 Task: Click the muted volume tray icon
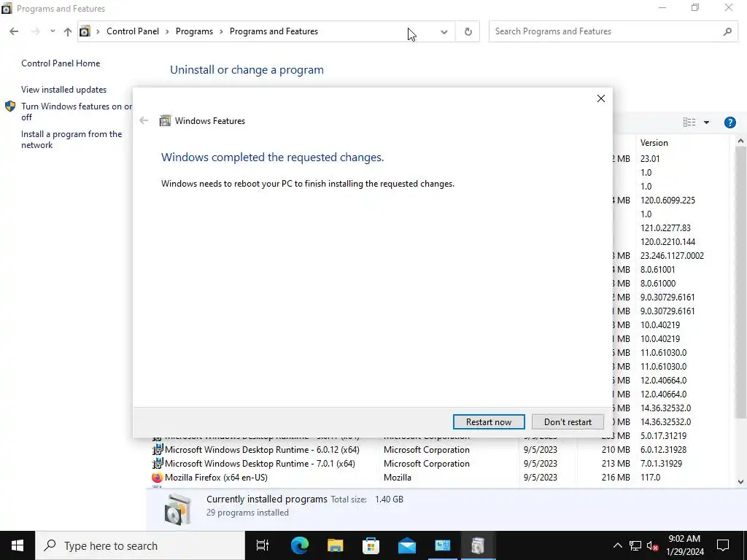(x=653, y=545)
